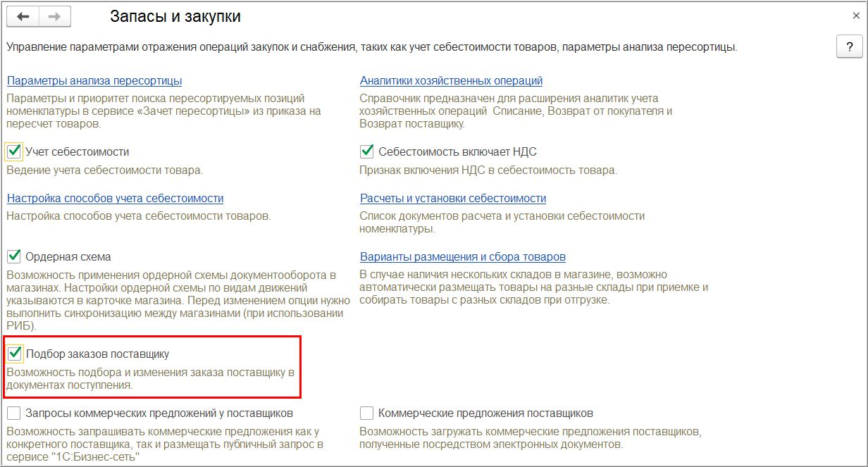Click the Запасы и закупки page title
The image size is (868, 467).
click(x=180, y=16)
